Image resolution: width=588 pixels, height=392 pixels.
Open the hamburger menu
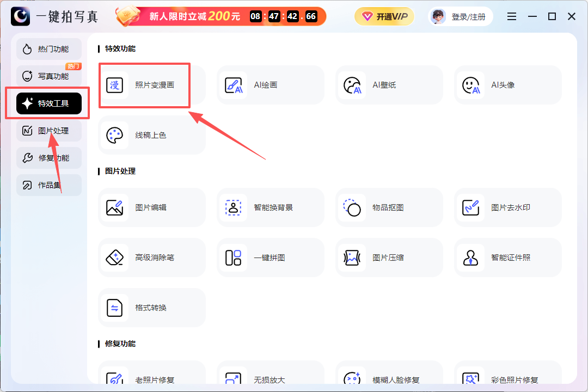click(x=511, y=16)
